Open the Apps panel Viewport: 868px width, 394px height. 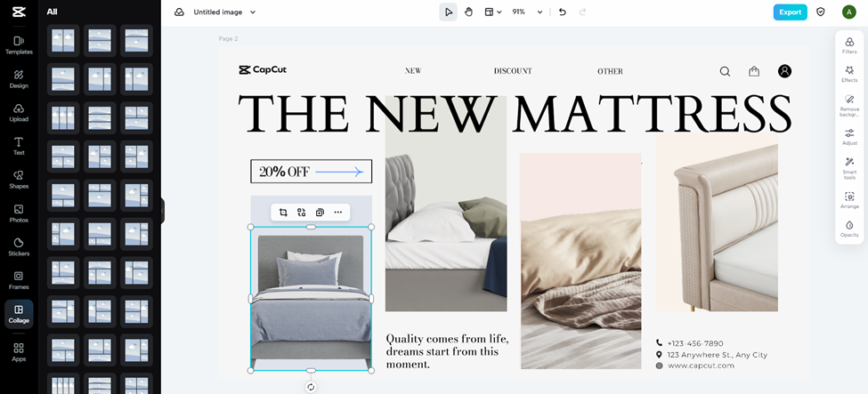tap(19, 351)
